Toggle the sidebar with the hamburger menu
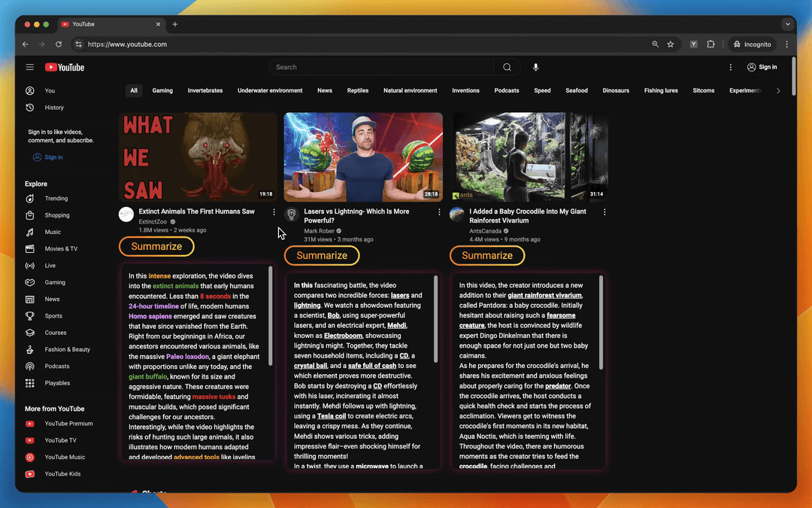 pos(29,67)
